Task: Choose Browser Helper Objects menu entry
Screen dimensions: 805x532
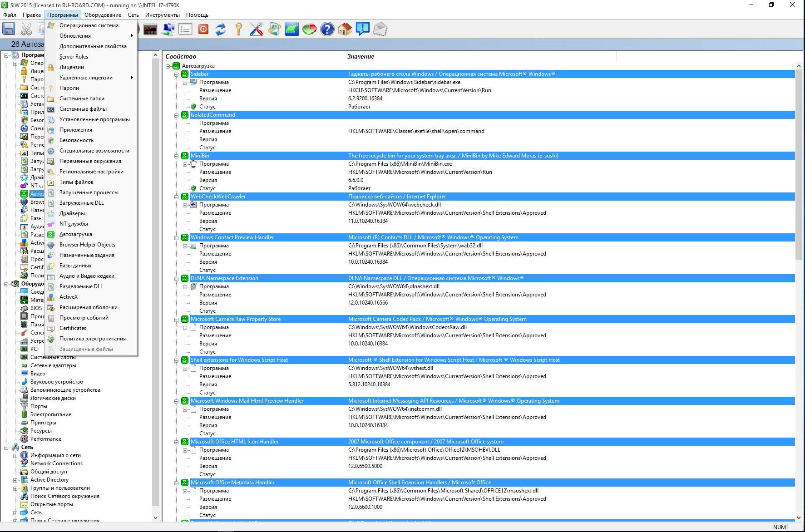Action: click(91, 245)
